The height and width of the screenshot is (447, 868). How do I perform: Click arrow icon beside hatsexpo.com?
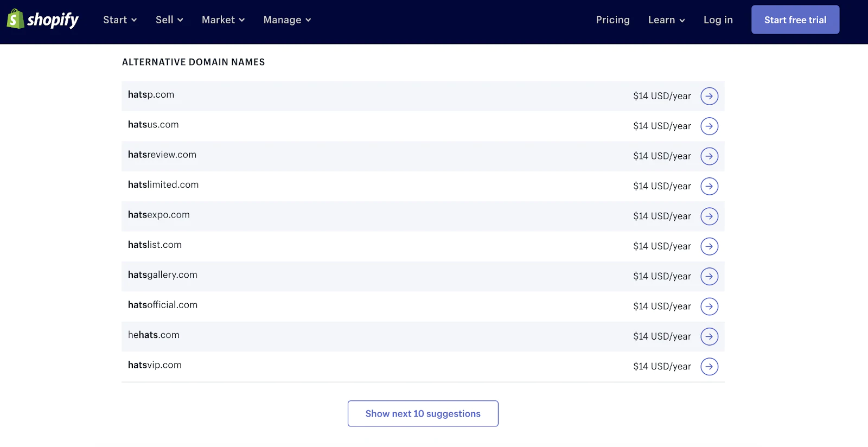pyautogui.click(x=709, y=216)
